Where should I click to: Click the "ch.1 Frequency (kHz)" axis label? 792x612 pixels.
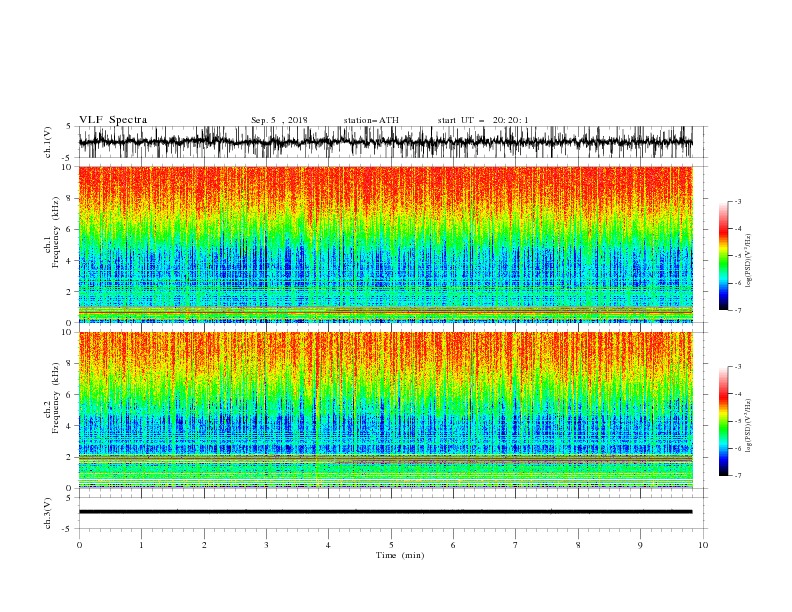pos(53,233)
